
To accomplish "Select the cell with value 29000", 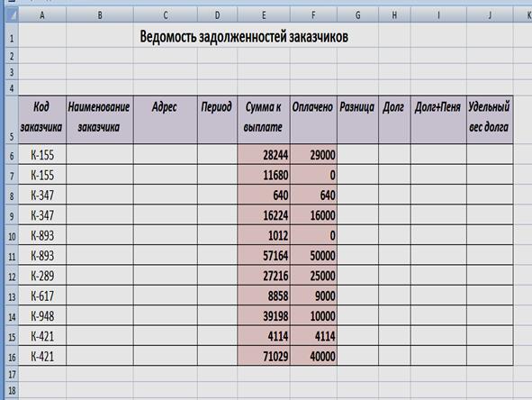I will click(x=313, y=154).
